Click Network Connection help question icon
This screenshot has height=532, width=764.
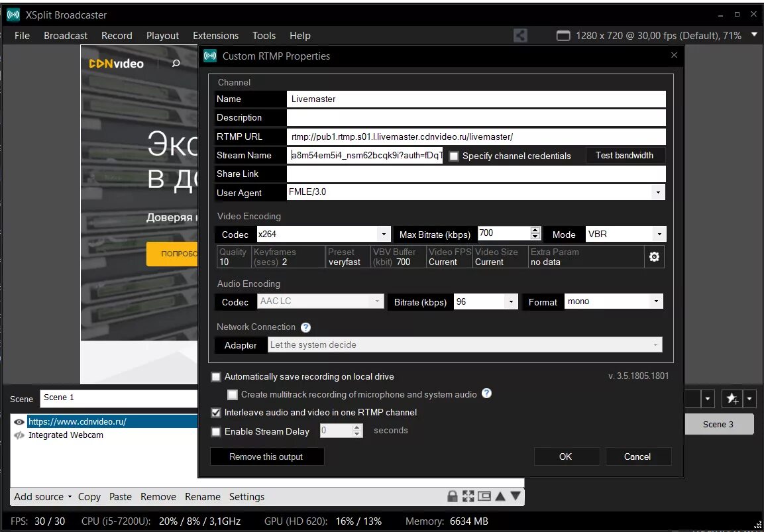(x=305, y=327)
